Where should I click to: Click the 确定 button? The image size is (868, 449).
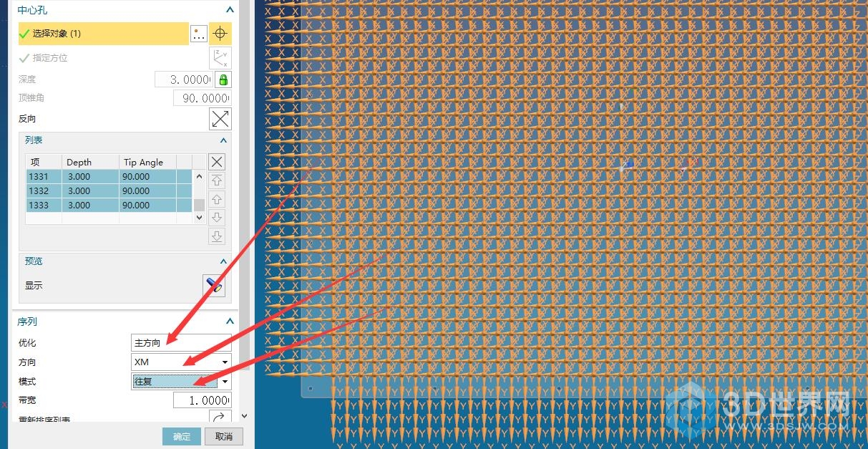click(182, 437)
